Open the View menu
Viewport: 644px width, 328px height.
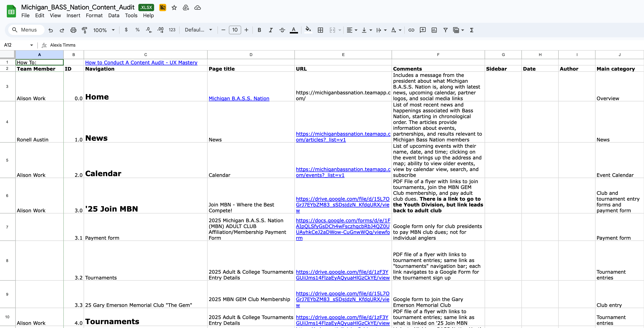pos(55,16)
